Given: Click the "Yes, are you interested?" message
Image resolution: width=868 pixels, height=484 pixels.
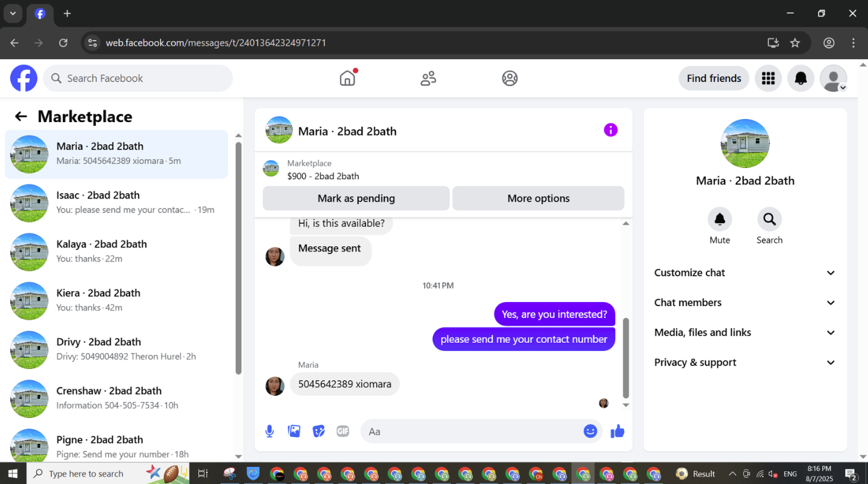Looking at the screenshot, I should coord(555,314).
